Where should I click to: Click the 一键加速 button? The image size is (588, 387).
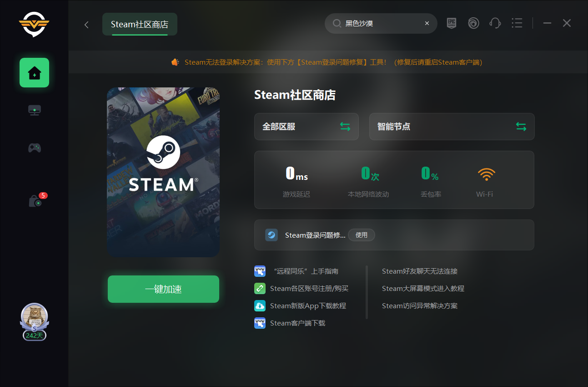(x=163, y=289)
